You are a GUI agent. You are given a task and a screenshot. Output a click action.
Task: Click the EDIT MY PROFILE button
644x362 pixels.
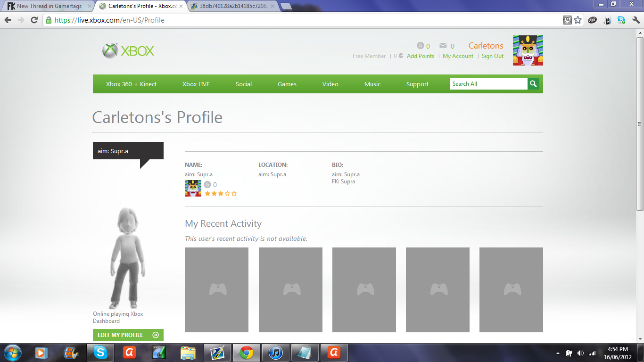tap(128, 335)
